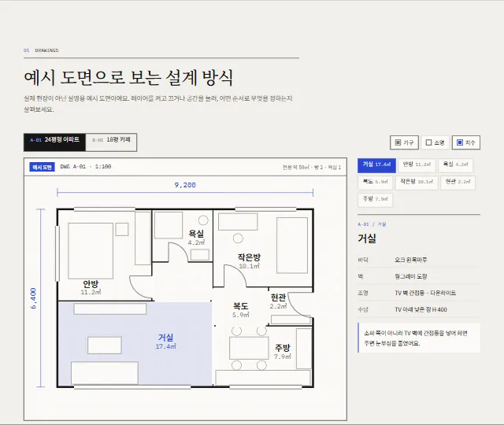Click the A-01 / 거실 breadcrumb

tap(372, 224)
